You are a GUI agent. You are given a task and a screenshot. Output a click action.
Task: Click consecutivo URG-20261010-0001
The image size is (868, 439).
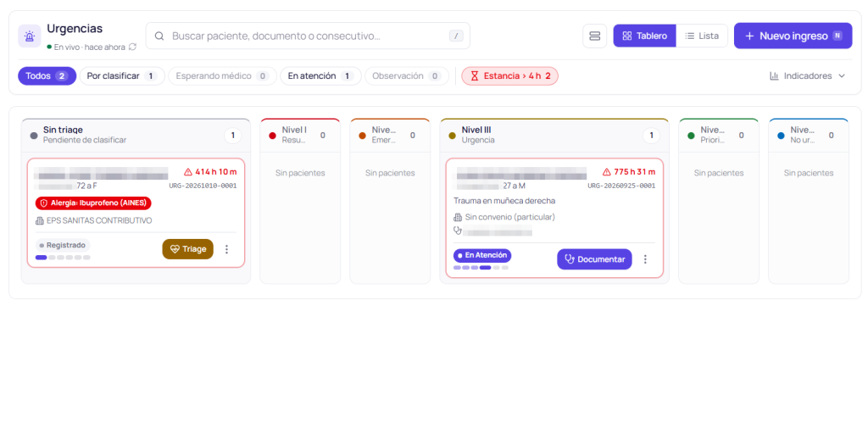[203, 186]
